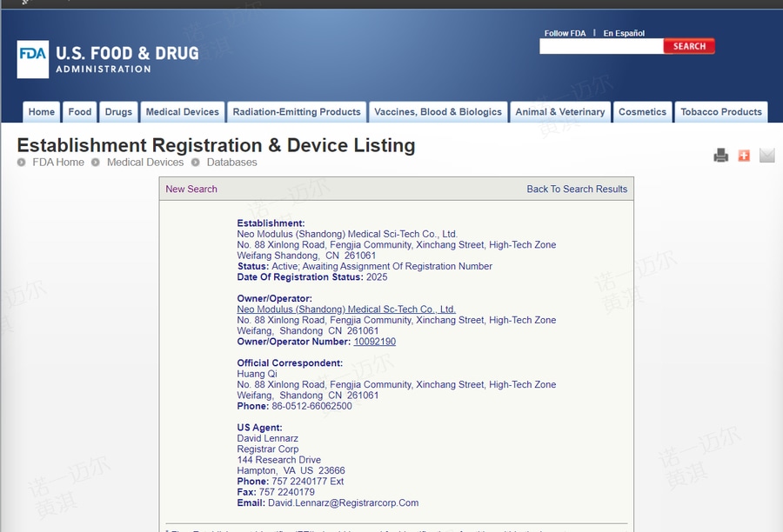Click fax number 757 2240179

tap(286, 492)
